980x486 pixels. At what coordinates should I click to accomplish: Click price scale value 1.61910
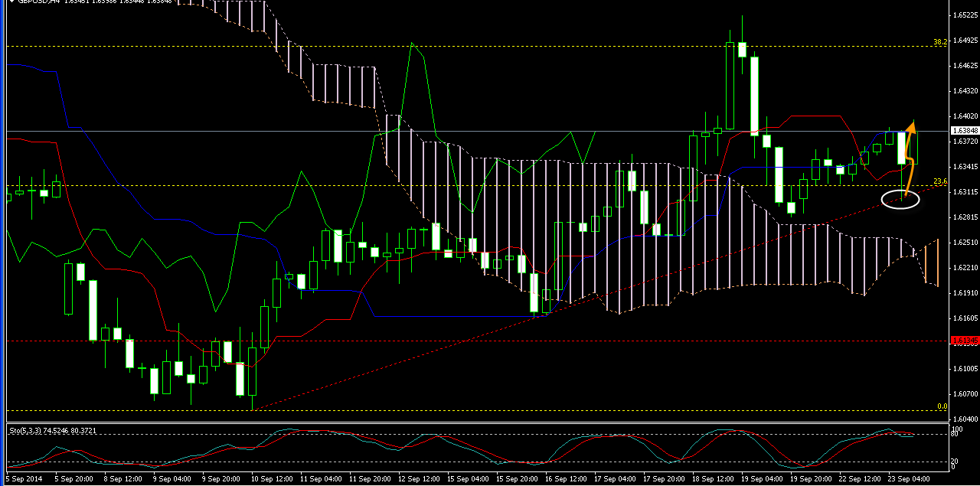965,293
